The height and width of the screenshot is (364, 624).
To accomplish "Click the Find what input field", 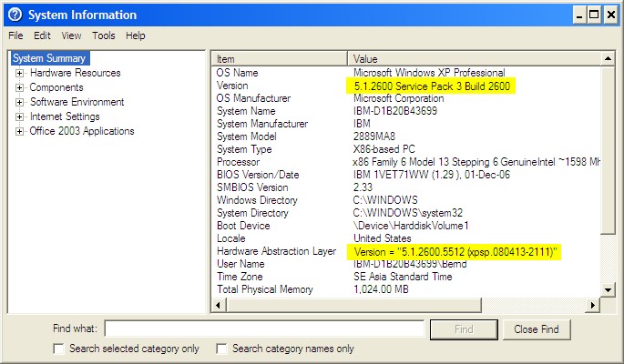I will pos(265,329).
